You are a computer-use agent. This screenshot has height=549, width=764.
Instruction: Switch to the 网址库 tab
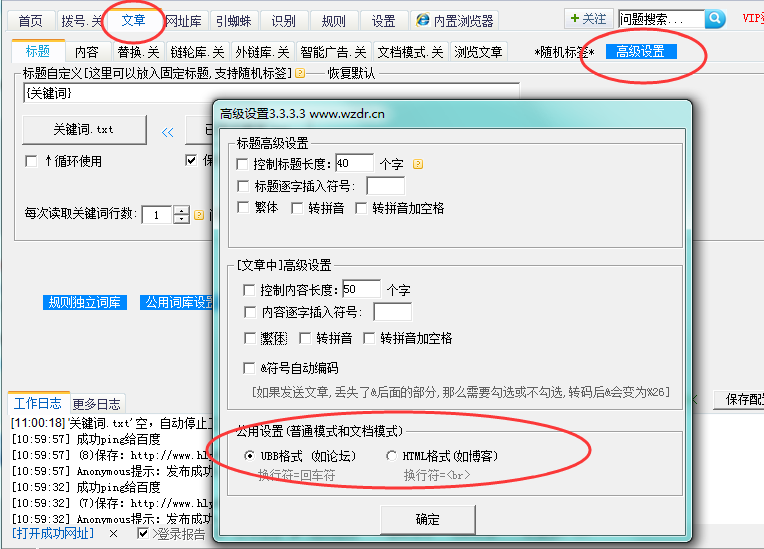click(184, 20)
